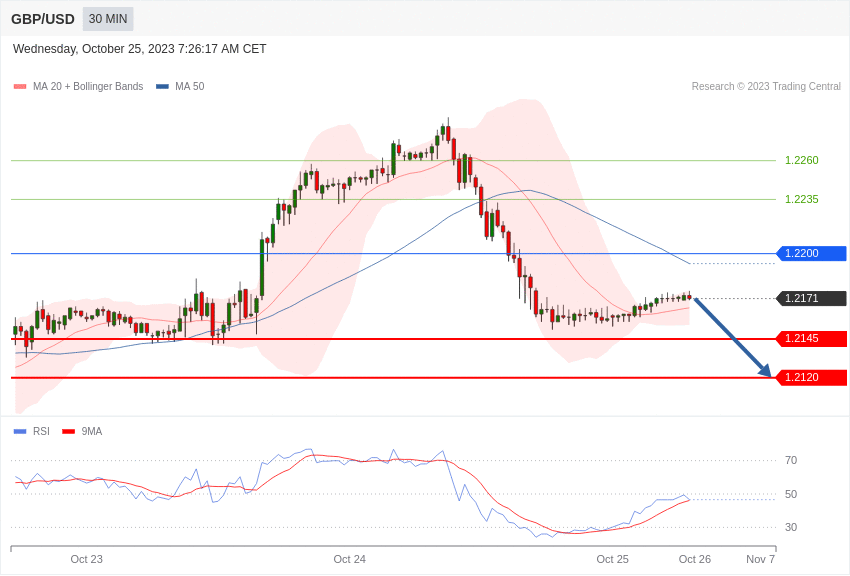850x576 pixels.
Task: Click the 30 MIN timeframe badge
Action: (x=108, y=19)
